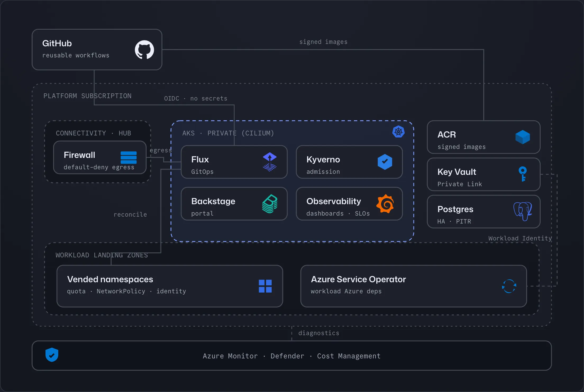The image size is (584, 392).
Task: Select the Postgres heading text
Action: click(455, 209)
